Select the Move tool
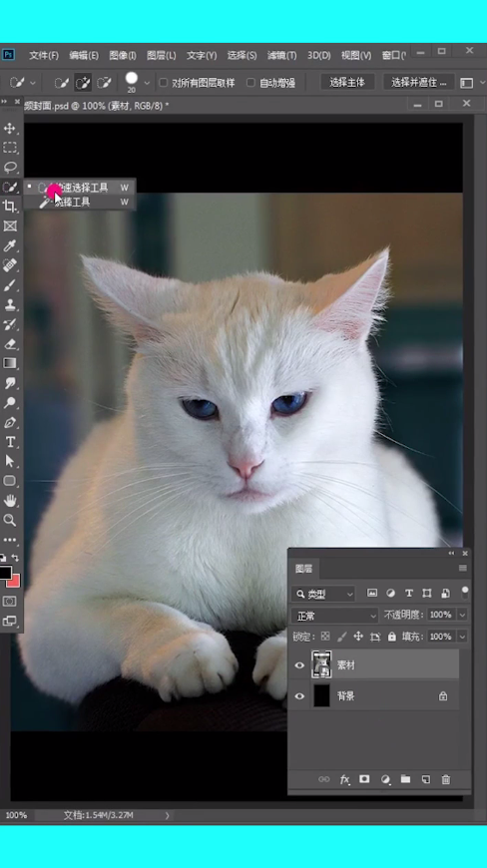This screenshot has height=868, width=487. coord(10,129)
